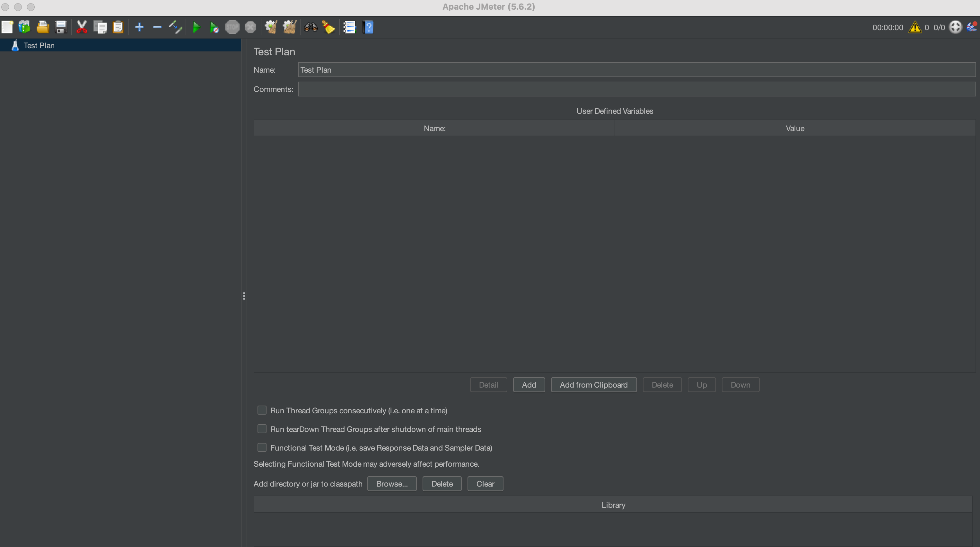This screenshot has width=980, height=547.
Task: Click the Save floppy disk icon
Action: (x=61, y=27)
